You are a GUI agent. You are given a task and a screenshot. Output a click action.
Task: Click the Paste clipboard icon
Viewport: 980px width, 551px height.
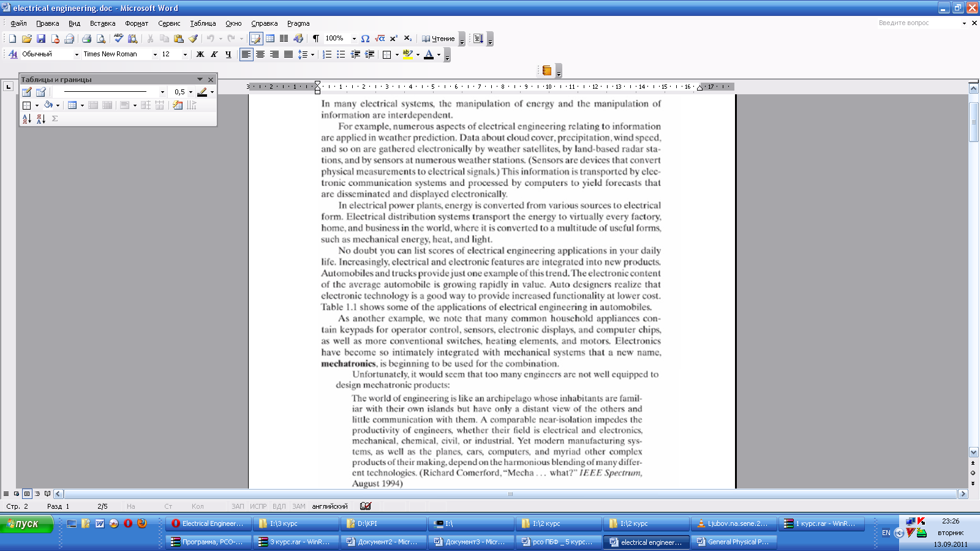(x=178, y=39)
